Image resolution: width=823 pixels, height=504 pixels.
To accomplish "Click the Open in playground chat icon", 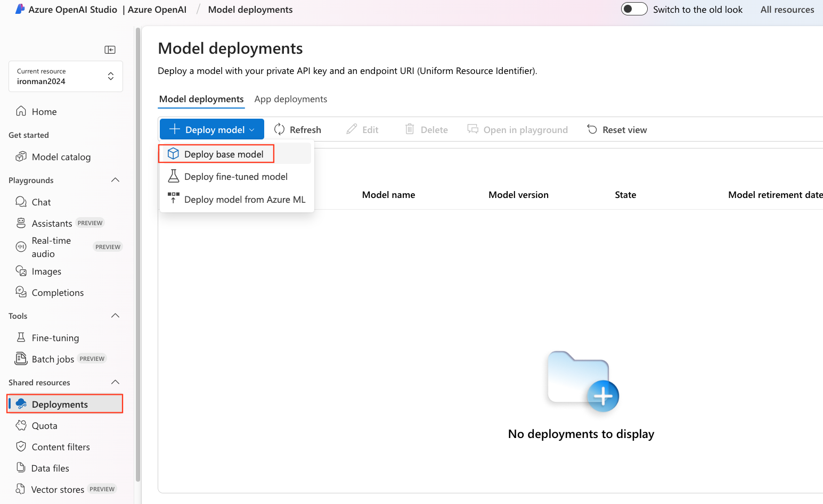I will coord(472,129).
